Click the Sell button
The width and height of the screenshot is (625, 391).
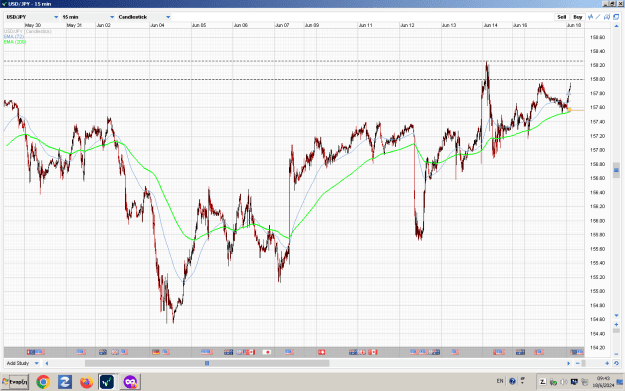pos(562,17)
